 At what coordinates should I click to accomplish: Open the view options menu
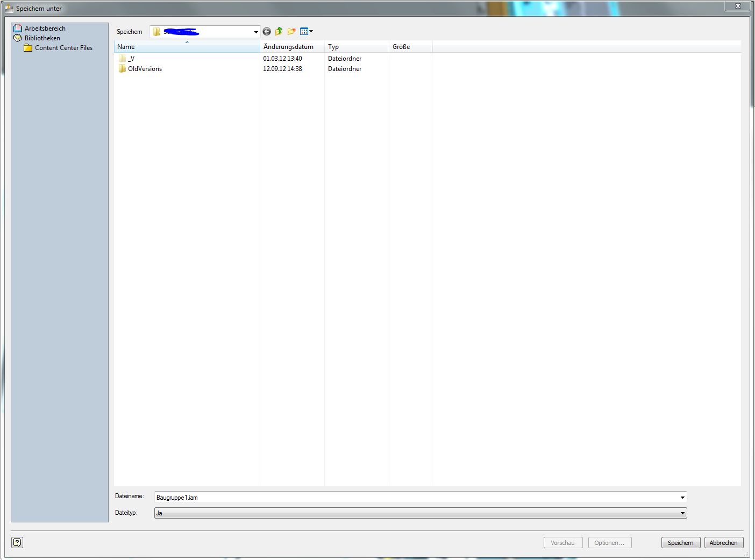pyautogui.click(x=306, y=32)
